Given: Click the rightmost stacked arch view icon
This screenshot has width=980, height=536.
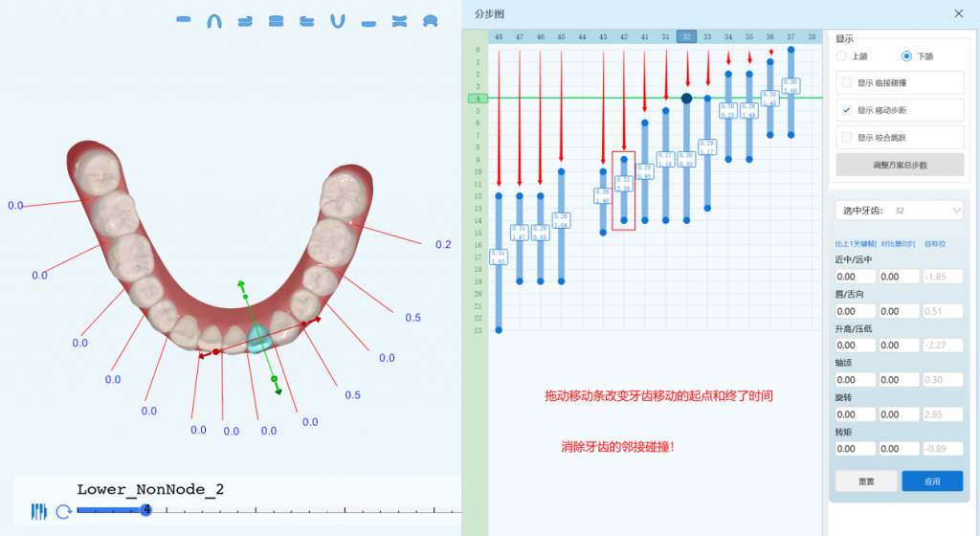Looking at the screenshot, I should click(x=431, y=20).
